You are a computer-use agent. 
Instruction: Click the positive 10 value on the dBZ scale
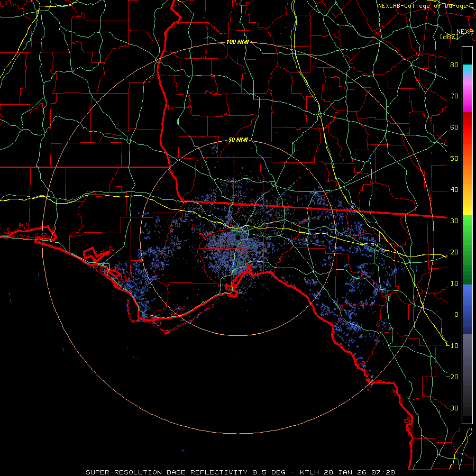[x=454, y=283]
